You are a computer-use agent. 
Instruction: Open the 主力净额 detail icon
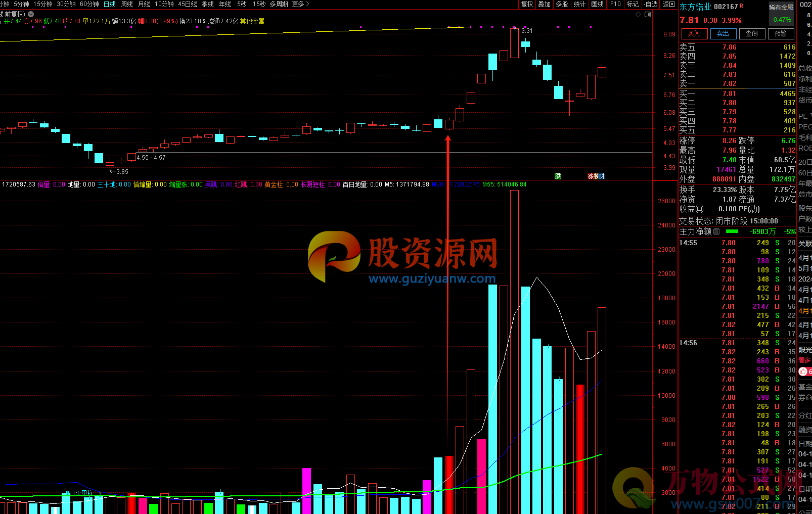click(x=716, y=231)
